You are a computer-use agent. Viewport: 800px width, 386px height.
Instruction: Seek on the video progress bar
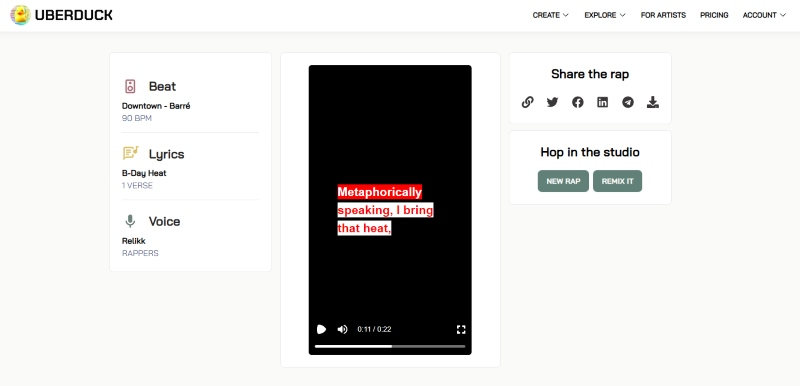click(390, 346)
